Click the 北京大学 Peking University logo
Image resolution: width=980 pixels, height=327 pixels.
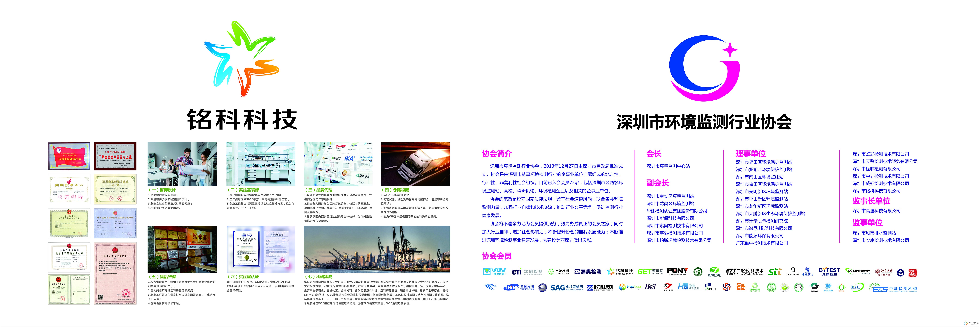point(884,272)
